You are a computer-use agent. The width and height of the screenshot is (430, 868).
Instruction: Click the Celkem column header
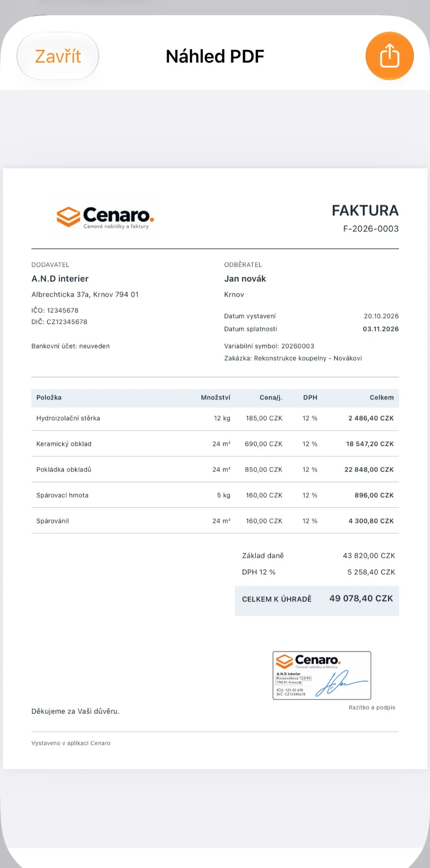coord(382,397)
